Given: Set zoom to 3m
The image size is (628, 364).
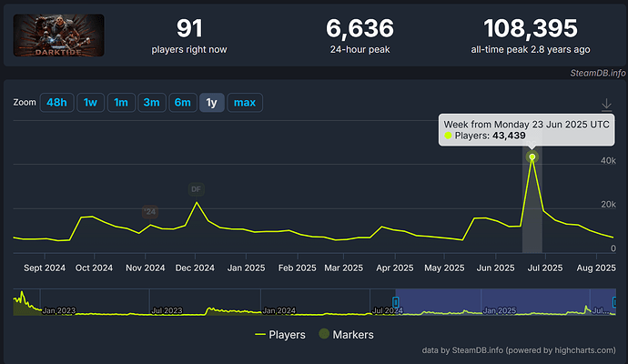Looking at the screenshot, I should (x=152, y=103).
